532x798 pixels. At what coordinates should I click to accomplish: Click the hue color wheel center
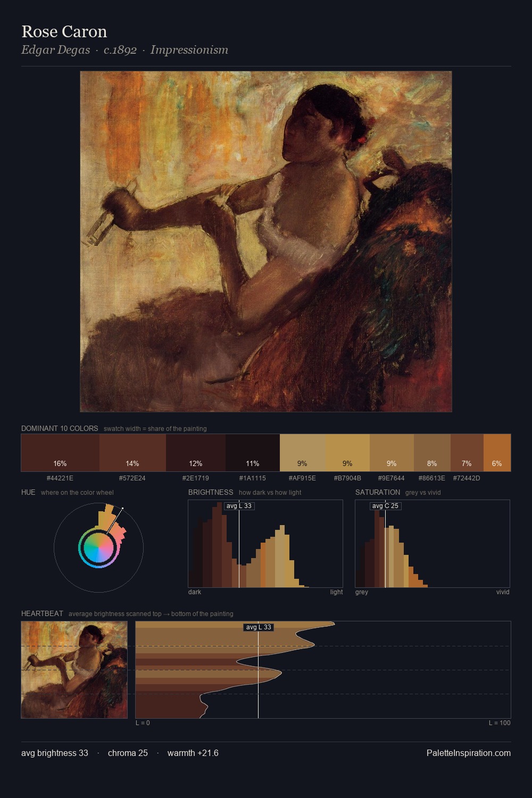pos(98,547)
